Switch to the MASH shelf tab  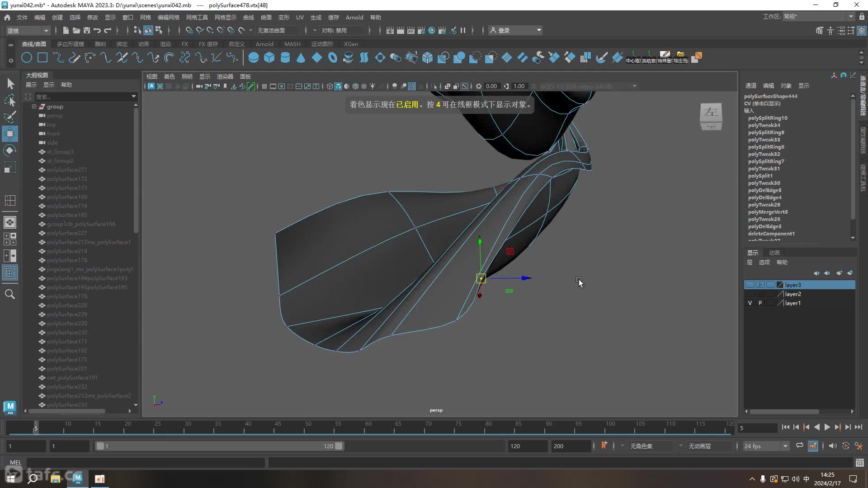292,44
